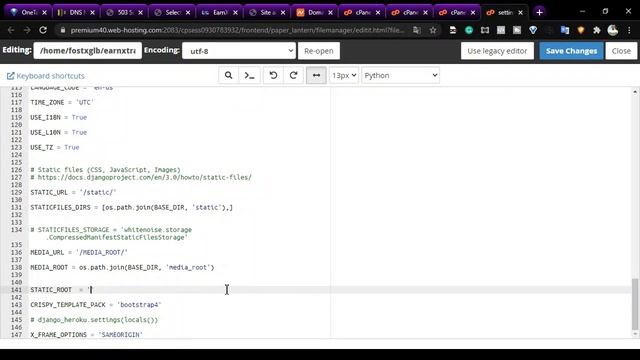Open the editor search (magnifier) tool
The height and width of the screenshot is (360, 640).
(x=229, y=76)
